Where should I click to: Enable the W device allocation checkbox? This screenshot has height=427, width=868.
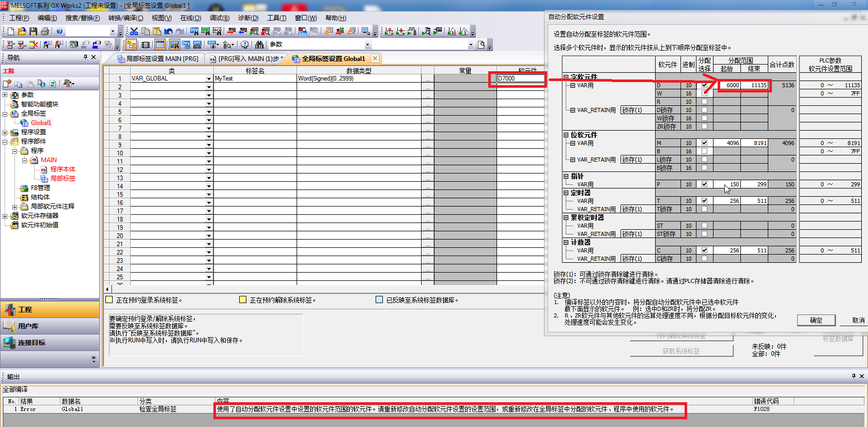coord(704,93)
